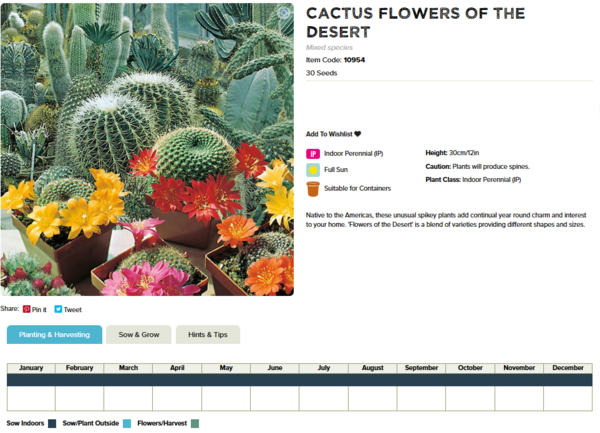Switch to the Sow & Grow tab
This screenshot has width=600, height=433.
click(138, 334)
